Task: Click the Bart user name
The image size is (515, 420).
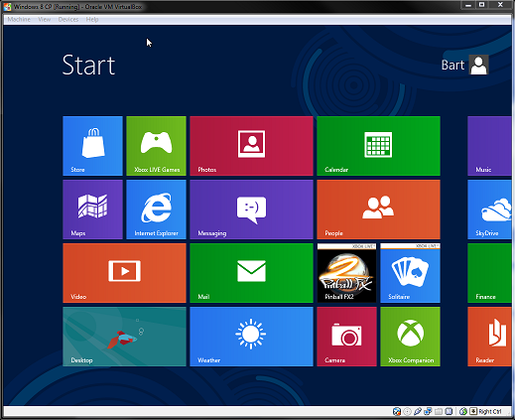Action: 452,65
